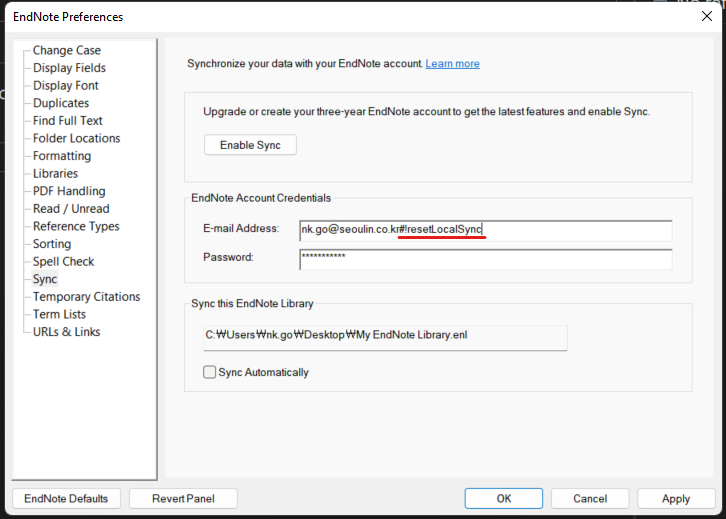
Task: Switch to Spell Check preferences
Action: [x=63, y=261]
